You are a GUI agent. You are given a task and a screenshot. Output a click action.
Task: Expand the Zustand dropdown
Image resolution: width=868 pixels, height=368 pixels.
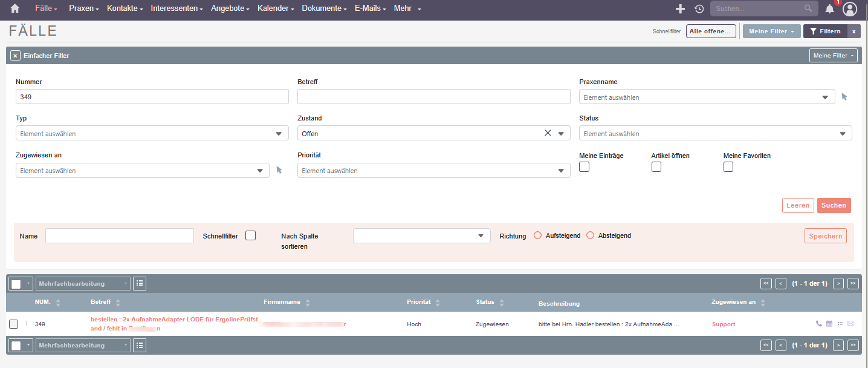[x=560, y=134]
